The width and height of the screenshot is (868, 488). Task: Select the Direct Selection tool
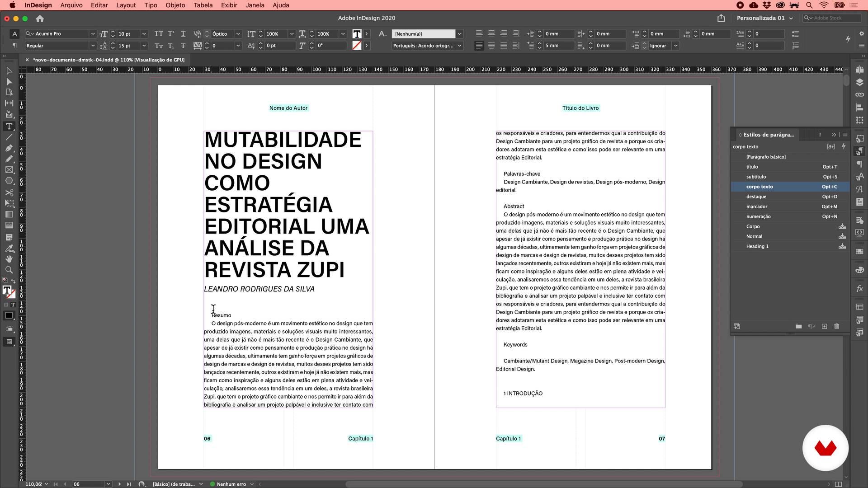click(x=9, y=82)
